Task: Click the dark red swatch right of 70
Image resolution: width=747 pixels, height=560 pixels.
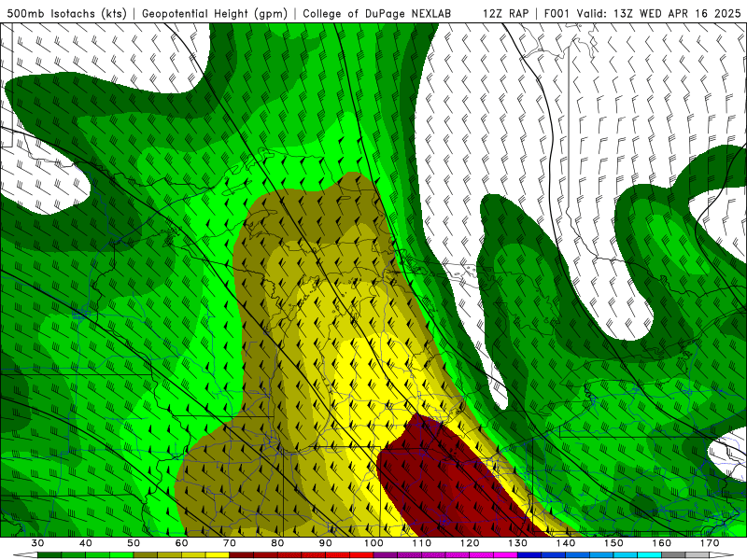Action: (x=242, y=555)
